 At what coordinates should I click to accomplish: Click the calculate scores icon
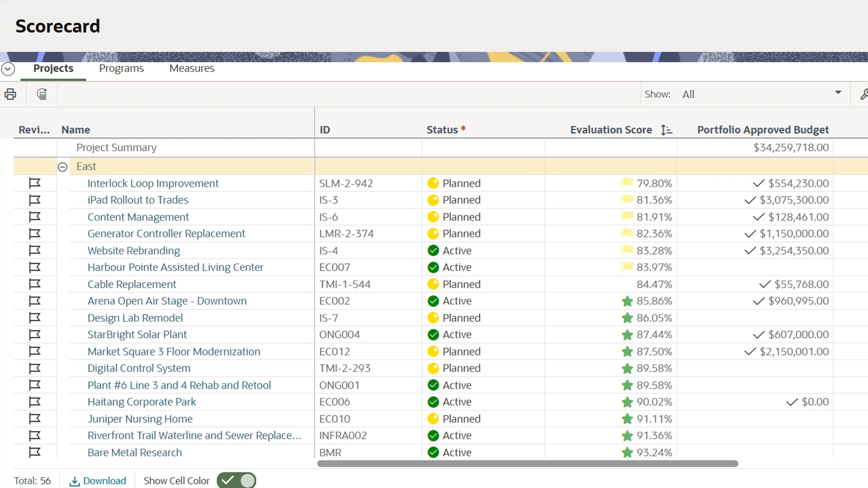coord(42,94)
